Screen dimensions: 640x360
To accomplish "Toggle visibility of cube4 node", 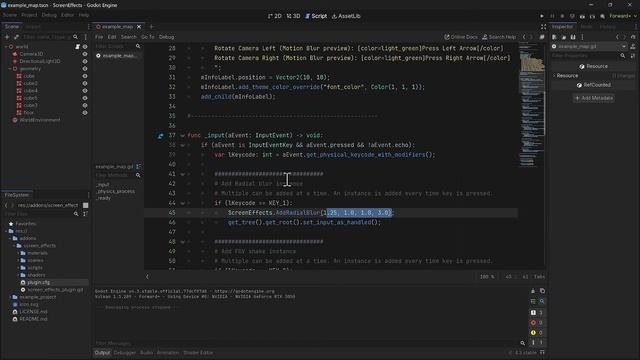I will click(85, 91).
